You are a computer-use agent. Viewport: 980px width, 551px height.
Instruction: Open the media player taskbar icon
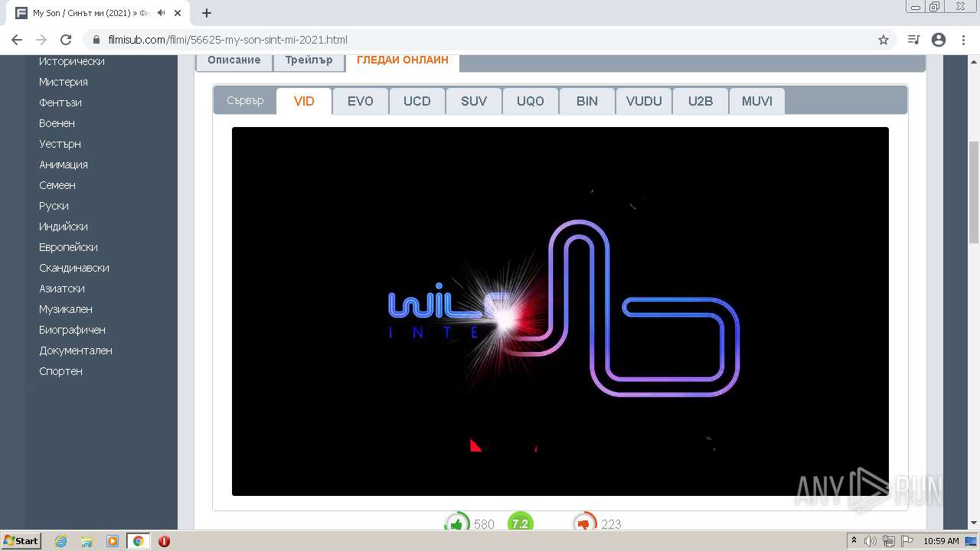[x=113, y=541]
